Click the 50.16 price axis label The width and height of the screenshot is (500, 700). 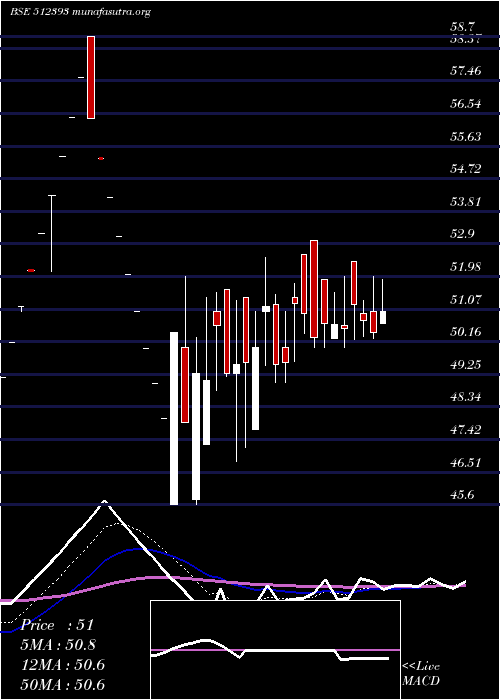coord(466,332)
